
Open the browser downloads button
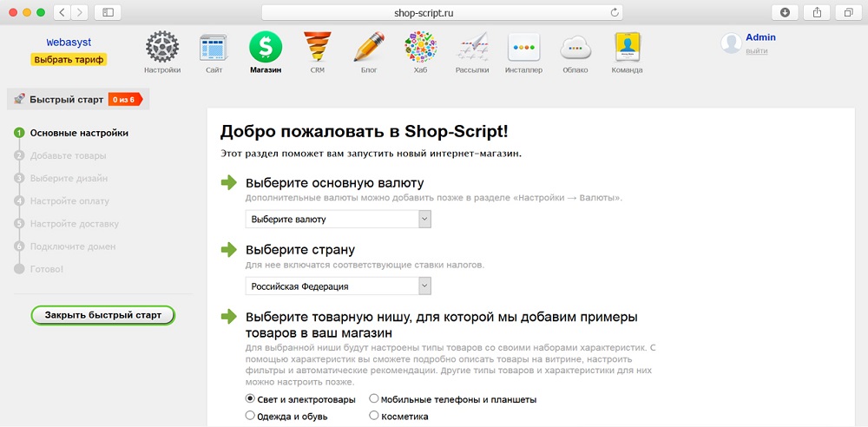pos(785,12)
